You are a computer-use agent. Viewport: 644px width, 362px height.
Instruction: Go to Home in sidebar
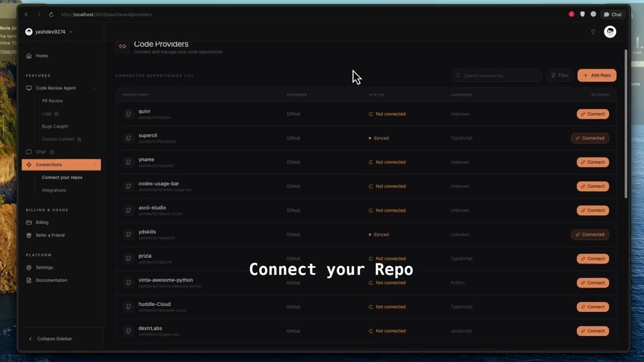coord(42,56)
